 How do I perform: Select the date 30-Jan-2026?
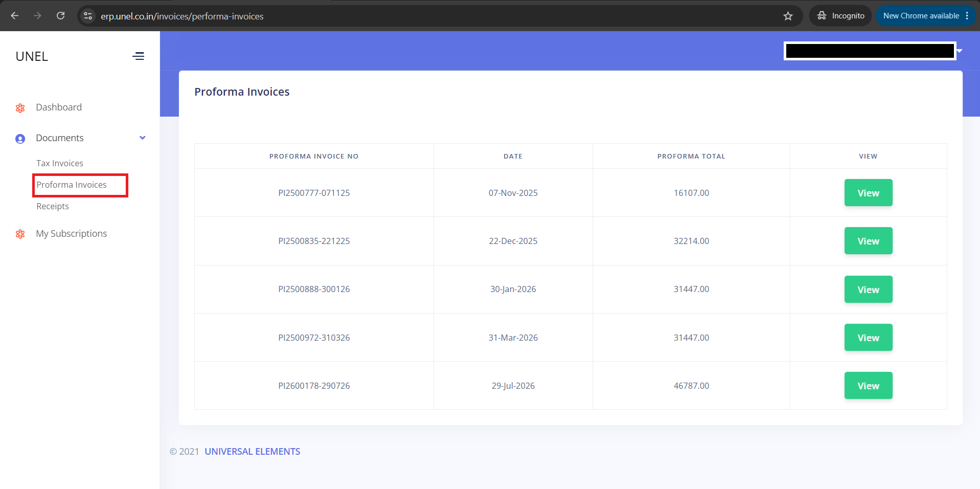coord(513,289)
